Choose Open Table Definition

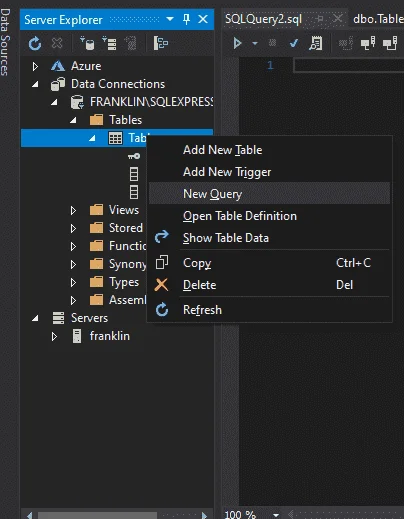pos(269,216)
